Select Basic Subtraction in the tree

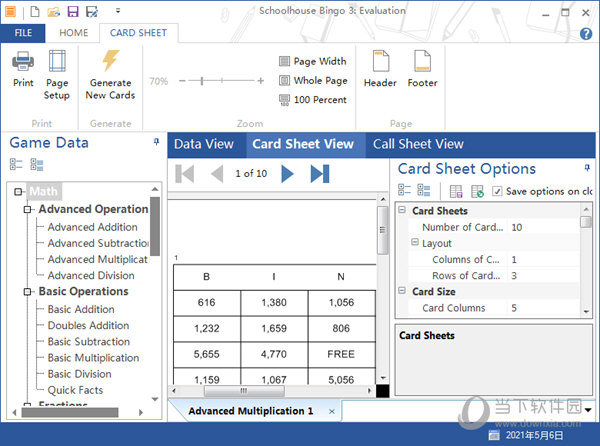[x=89, y=342]
